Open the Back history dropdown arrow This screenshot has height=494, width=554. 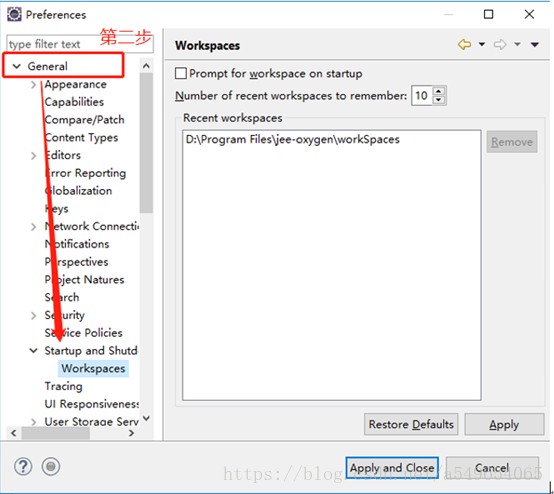coord(482,45)
